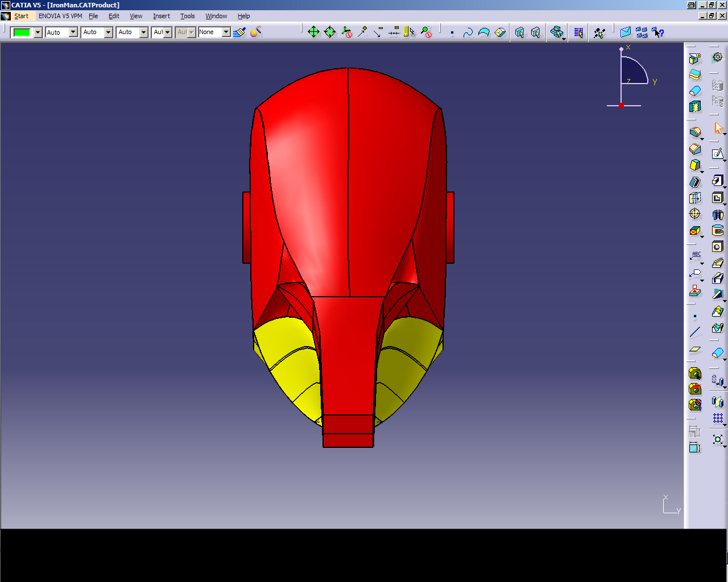The width and height of the screenshot is (728, 582).
Task: Click the Pocket icon
Action: 718,198
